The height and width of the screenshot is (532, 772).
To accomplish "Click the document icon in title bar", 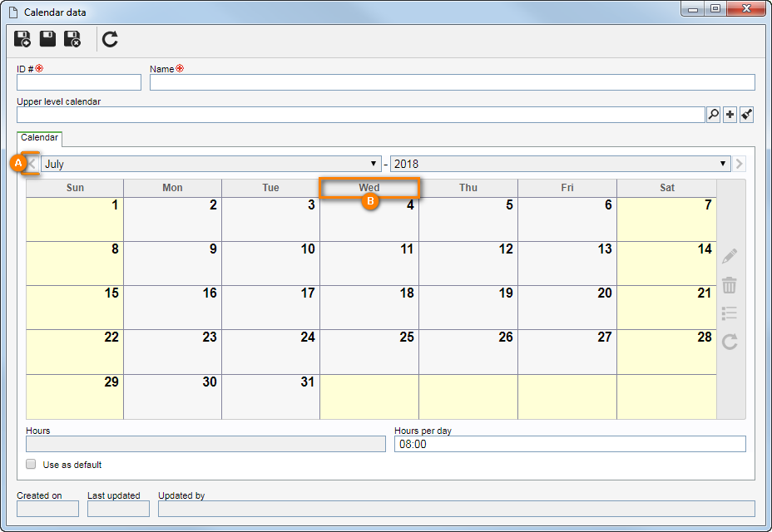I will [x=13, y=12].
